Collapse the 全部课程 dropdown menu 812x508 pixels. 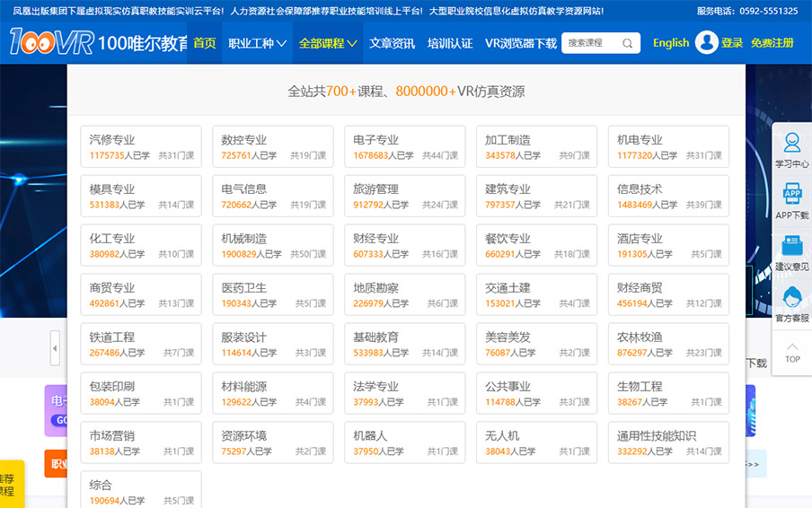328,43
